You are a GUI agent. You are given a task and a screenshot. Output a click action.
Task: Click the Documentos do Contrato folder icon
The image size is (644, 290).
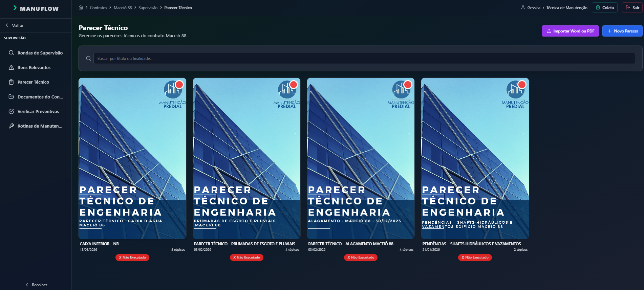(11, 97)
